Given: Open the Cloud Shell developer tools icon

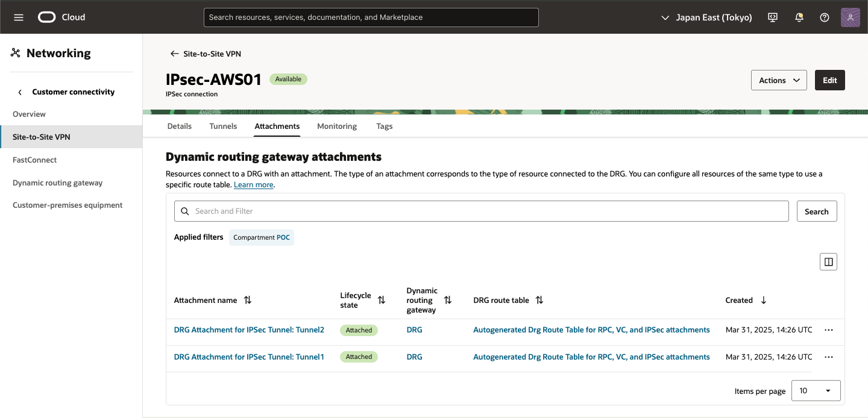Looking at the screenshot, I should (x=773, y=17).
